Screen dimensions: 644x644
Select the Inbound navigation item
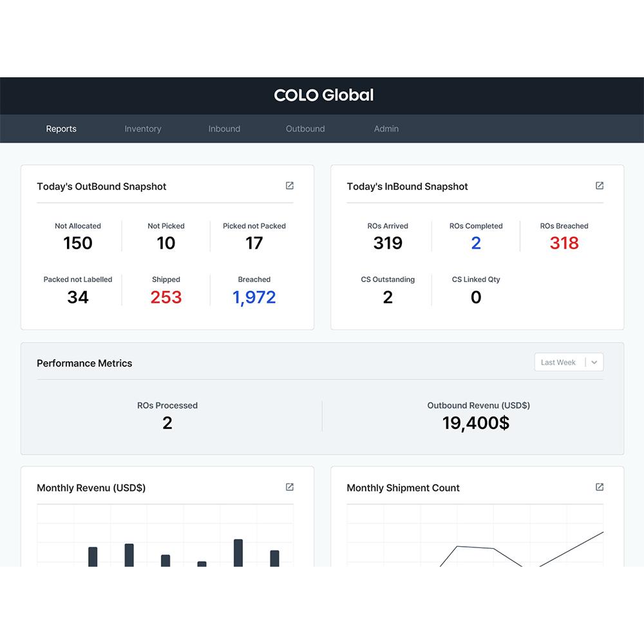(x=224, y=128)
